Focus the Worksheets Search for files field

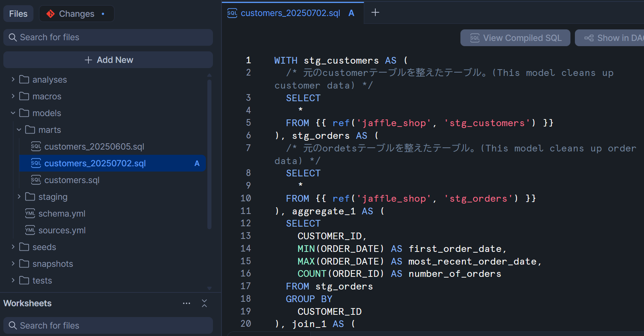108,326
